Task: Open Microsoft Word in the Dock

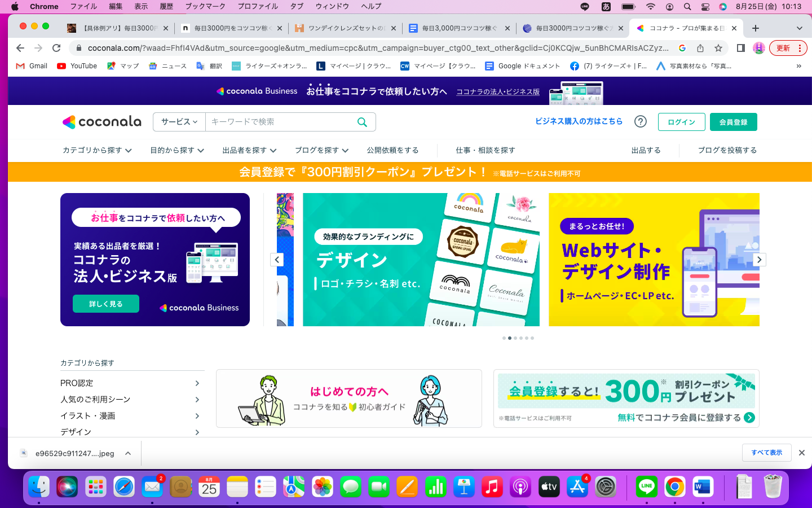Action: click(703, 487)
